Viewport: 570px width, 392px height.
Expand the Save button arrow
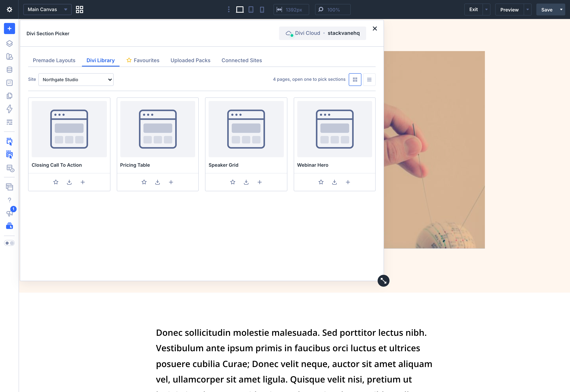click(561, 10)
